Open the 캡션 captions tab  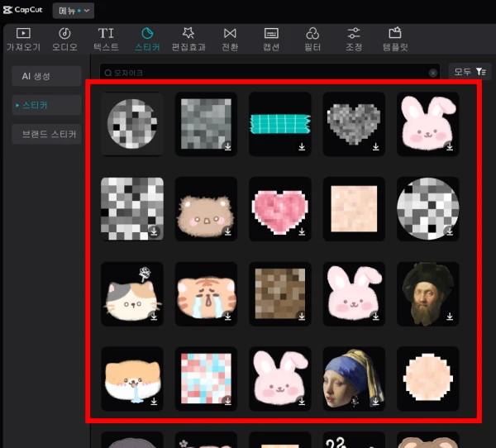click(x=271, y=40)
